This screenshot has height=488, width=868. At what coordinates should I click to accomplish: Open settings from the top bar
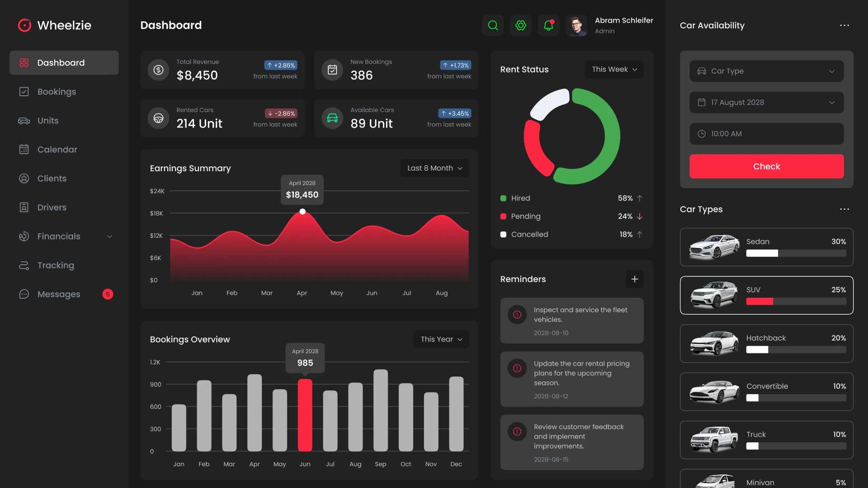tap(521, 25)
